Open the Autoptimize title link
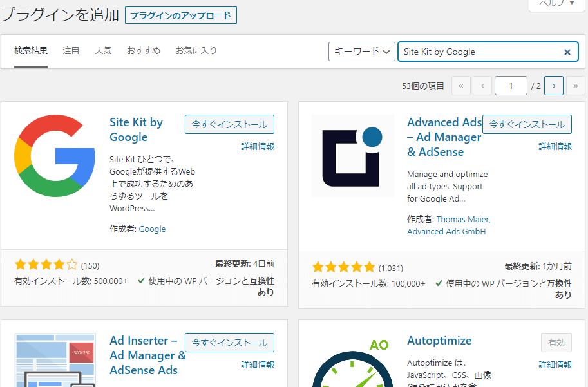 [439, 341]
